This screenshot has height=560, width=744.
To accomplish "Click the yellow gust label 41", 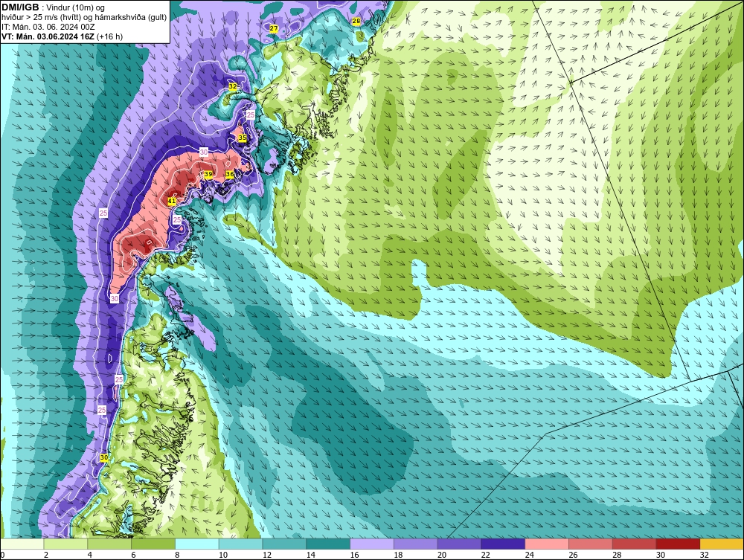I will click(173, 202).
